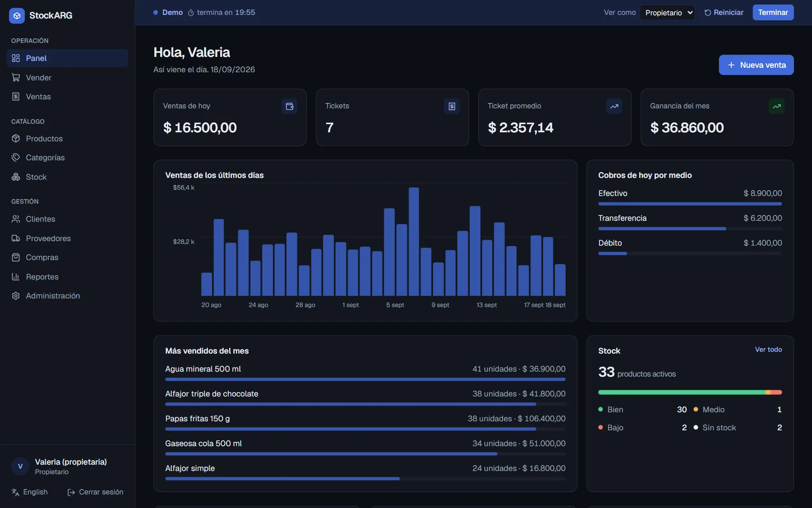Click the wallet icon on Ventas de hoy card

tap(290, 106)
